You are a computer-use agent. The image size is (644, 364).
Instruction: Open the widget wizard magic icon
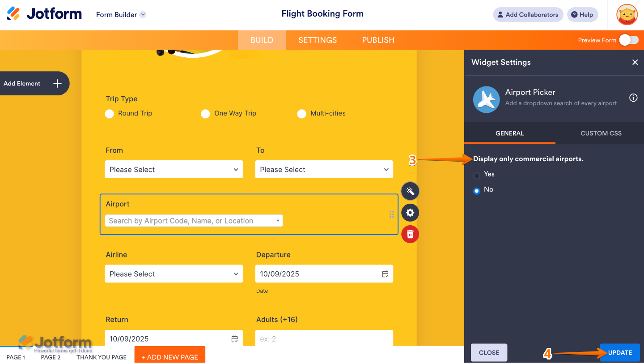click(x=410, y=191)
